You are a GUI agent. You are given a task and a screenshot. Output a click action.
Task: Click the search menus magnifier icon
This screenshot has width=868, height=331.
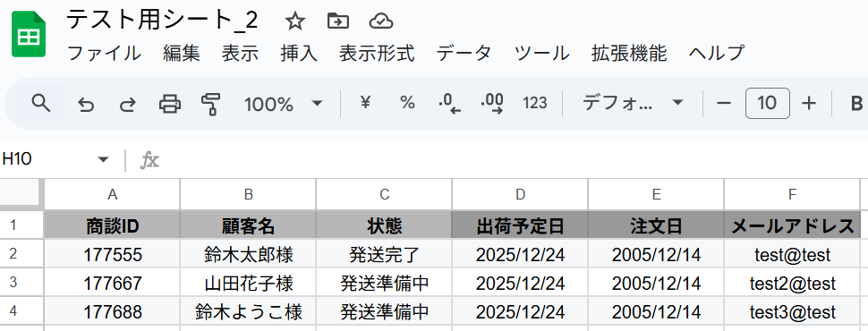pyautogui.click(x=41, y=103)
